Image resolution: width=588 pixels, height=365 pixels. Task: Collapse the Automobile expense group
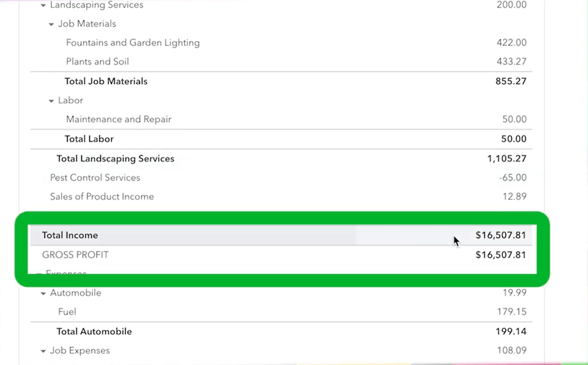click(43, 293)
